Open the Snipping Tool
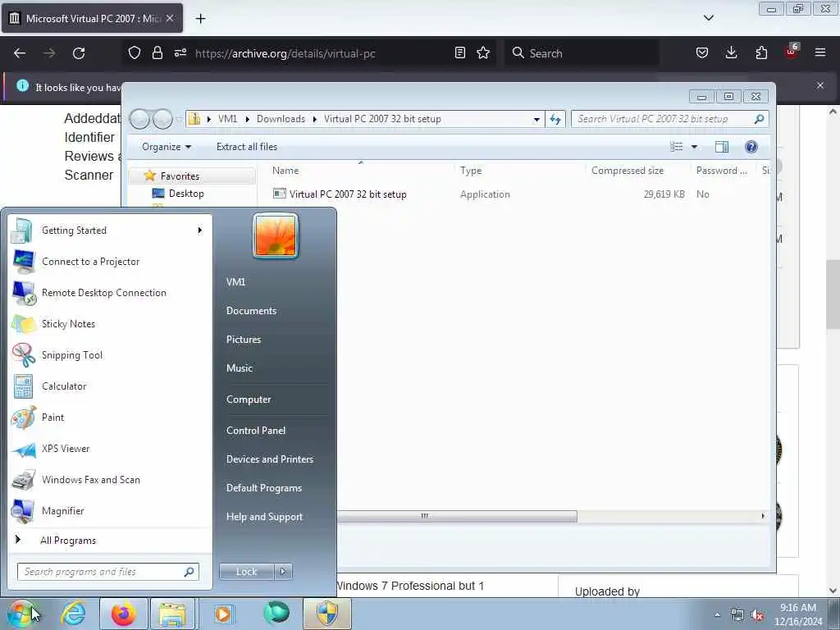Image resolution: width=840 pixels, height=630 pixels. (x=72, y=354)
